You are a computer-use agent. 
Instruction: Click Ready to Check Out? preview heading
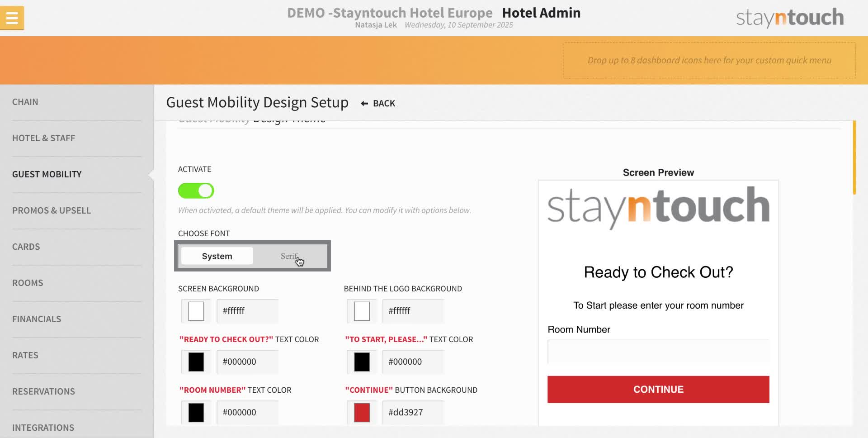[658, 272]
